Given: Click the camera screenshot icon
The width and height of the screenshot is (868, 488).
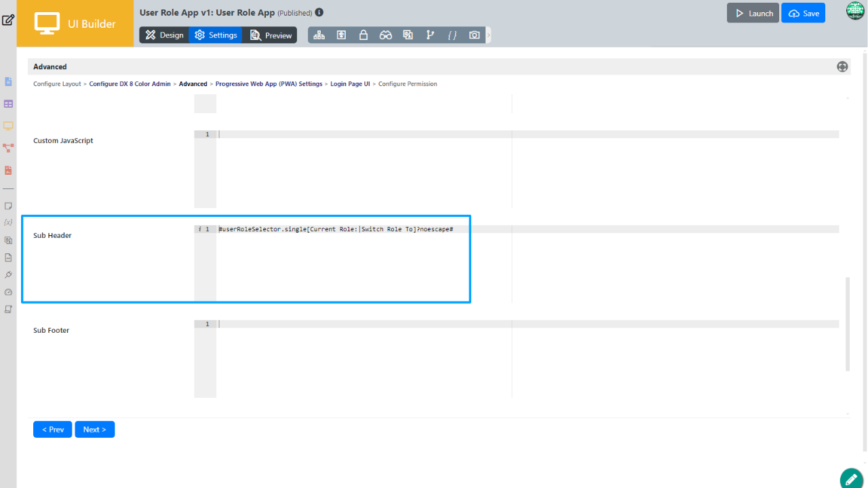Looking at the screenshot, I should coord(475,35).
